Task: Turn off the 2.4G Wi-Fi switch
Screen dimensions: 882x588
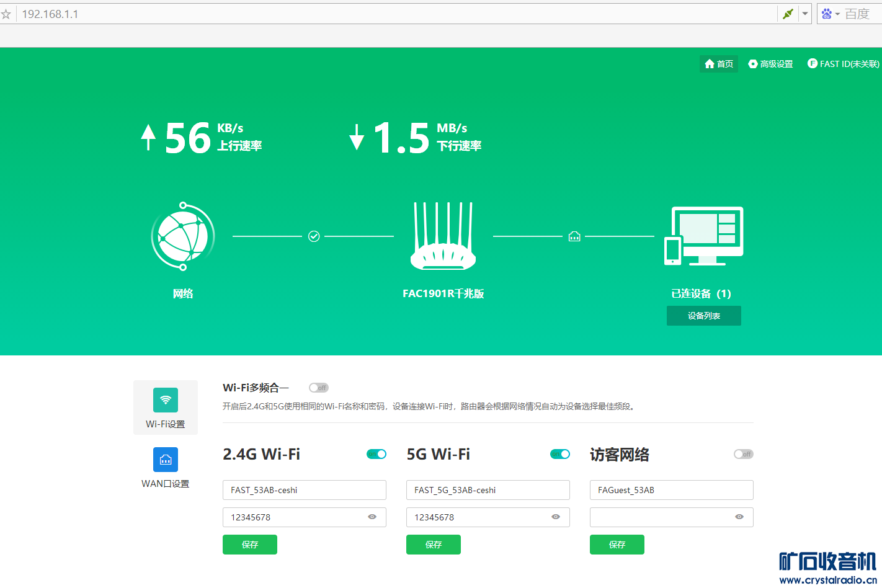Action: (376, 454)
